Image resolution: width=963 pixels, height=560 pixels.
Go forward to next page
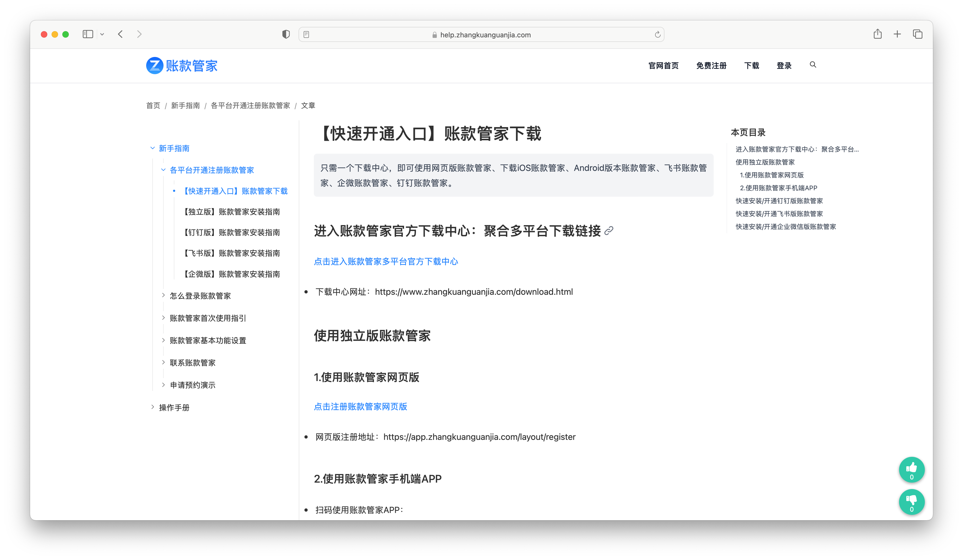click(x=139, y=34)
